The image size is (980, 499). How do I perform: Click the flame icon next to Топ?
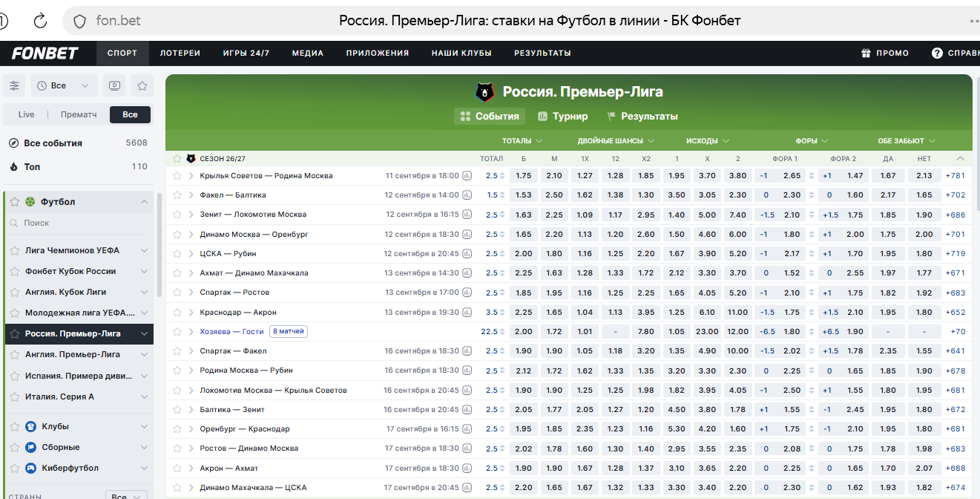[13, 166]
